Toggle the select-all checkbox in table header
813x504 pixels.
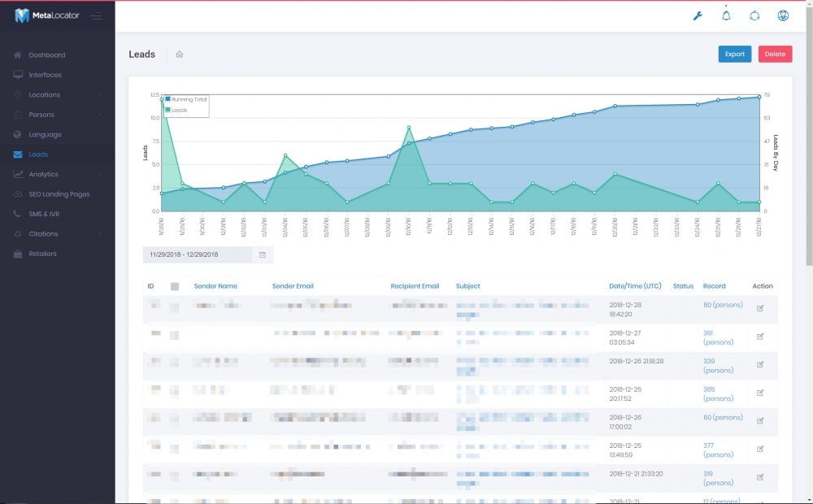tap(175, 286)
